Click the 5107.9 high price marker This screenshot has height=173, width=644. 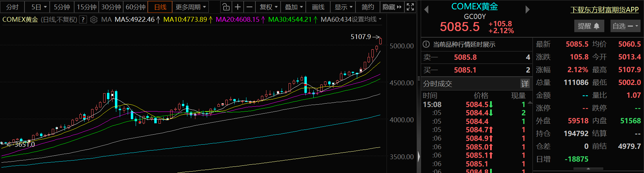(361, 37)
